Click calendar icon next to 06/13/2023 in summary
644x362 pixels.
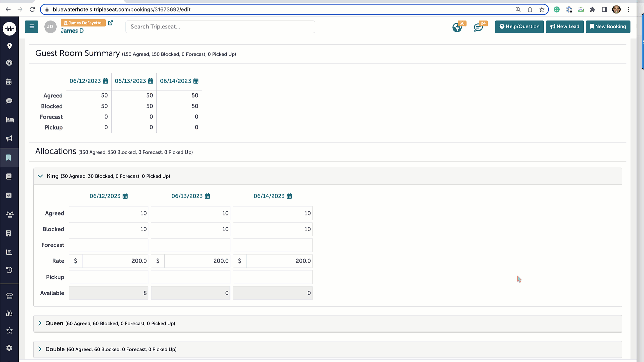[151, 81]
